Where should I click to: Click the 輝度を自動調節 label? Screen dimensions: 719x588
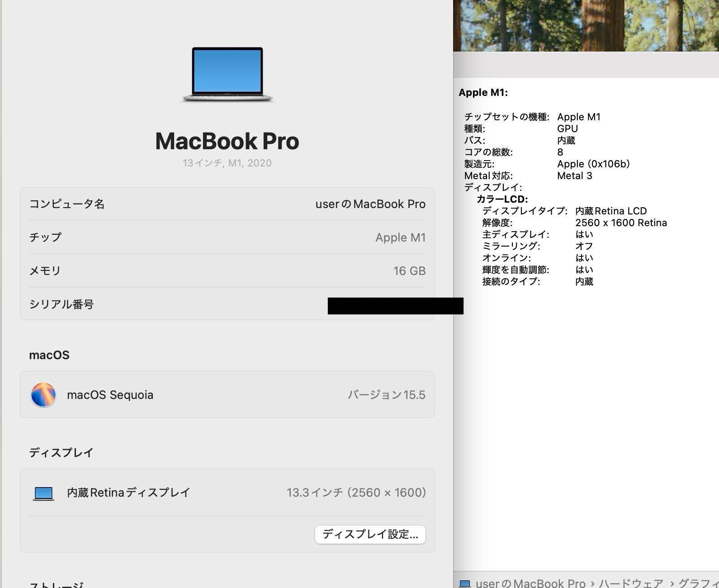tap(516, 270)
